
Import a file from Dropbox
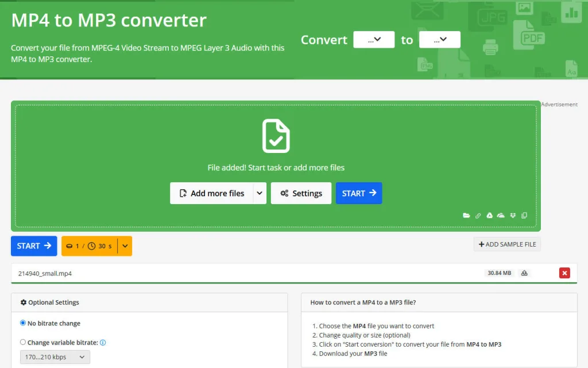click(512, 215)
